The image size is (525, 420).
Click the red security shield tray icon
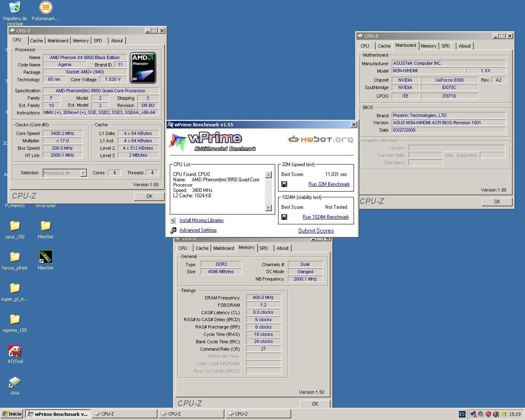[488, 414]
